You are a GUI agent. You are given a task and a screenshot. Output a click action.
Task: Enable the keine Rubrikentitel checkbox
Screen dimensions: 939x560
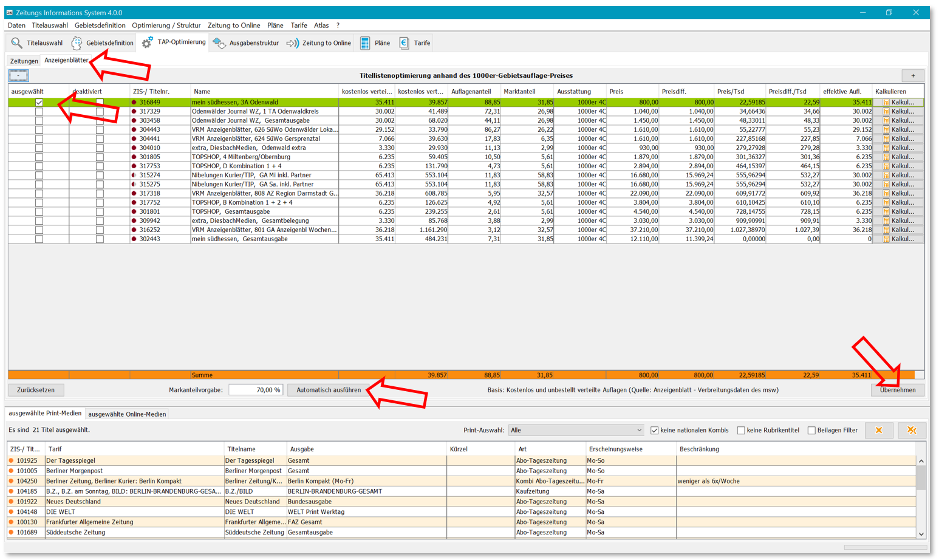741,431
